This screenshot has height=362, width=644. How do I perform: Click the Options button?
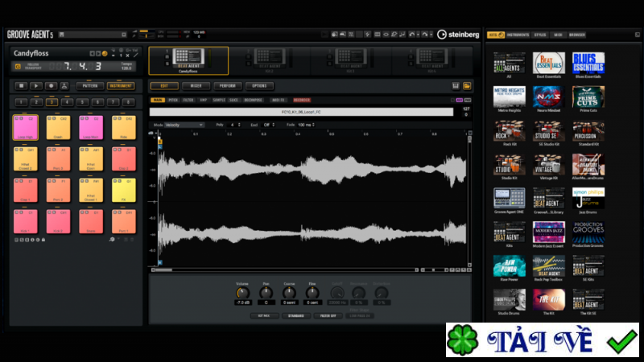pyautogui.click(x=259, y=85)
